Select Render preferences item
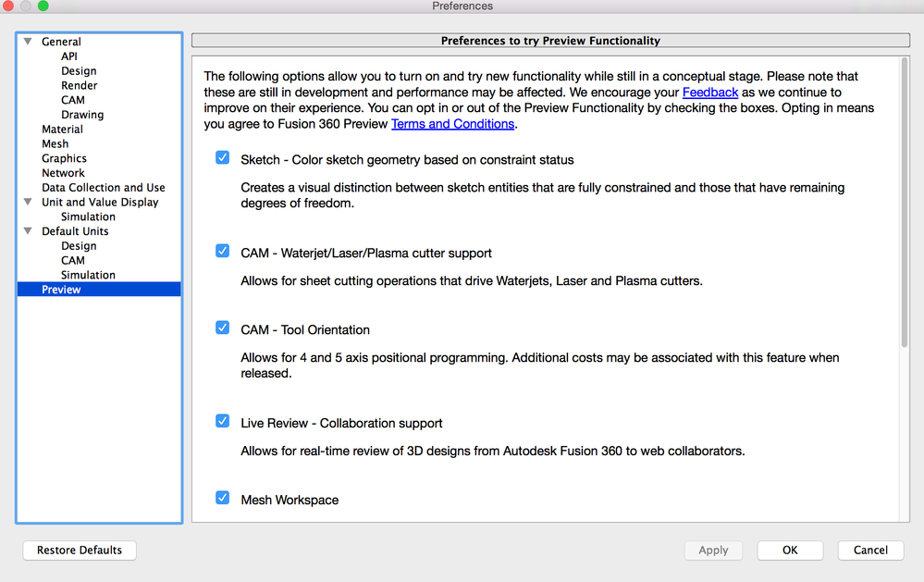 tap(79, 85)
